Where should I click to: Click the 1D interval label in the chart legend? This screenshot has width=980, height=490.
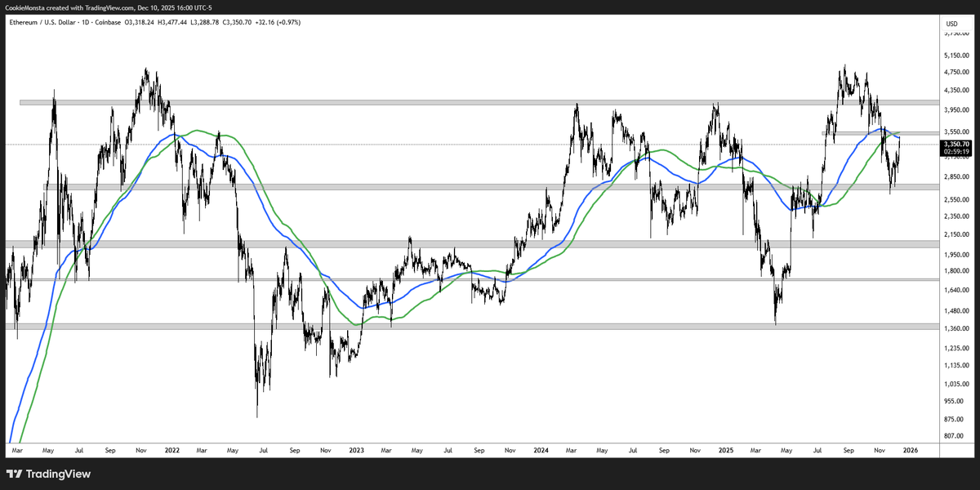tap(86, 22)
